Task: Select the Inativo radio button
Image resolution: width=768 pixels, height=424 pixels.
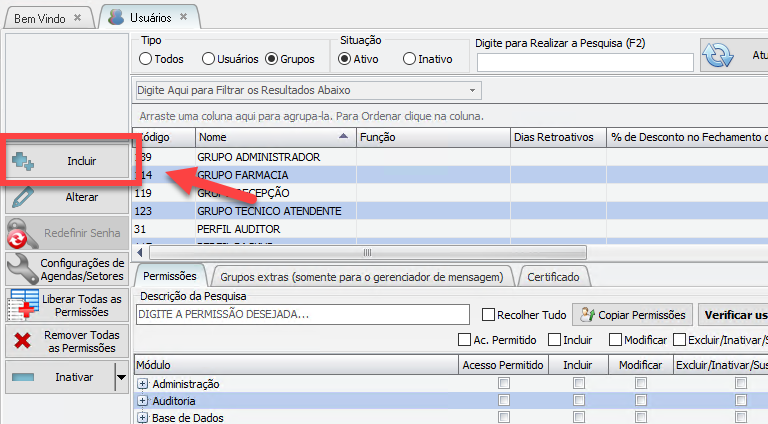Action: (x=409, y=59)
